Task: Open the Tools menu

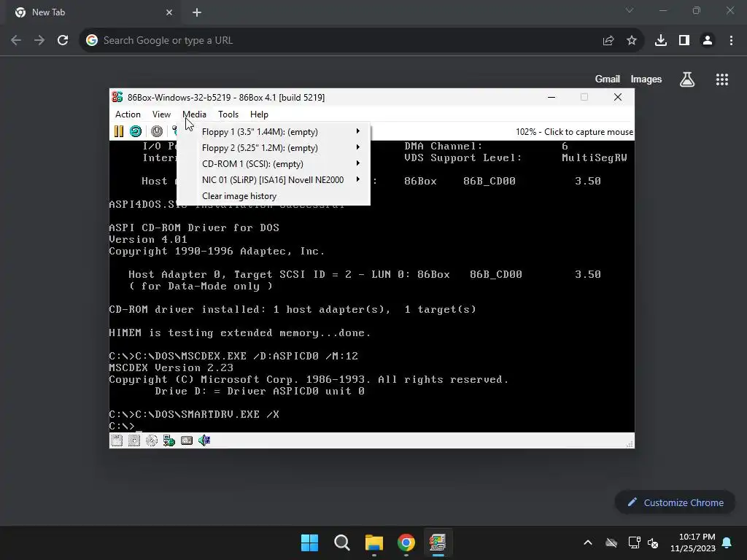Action: pos(228,114)
